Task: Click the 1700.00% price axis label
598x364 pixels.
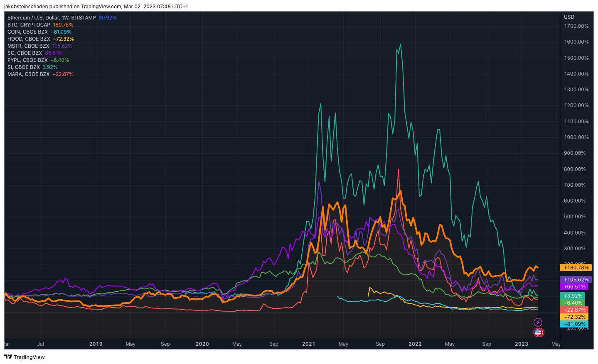Action: pos(576,26)
